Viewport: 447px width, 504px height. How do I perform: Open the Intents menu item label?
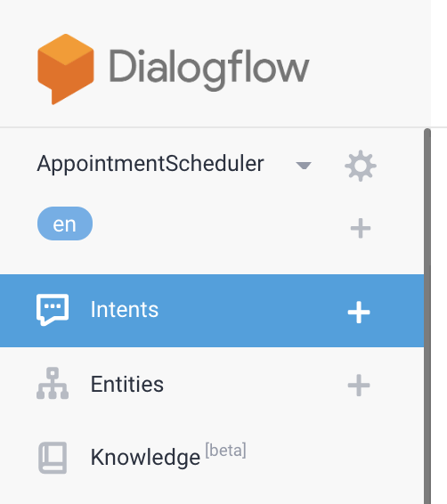(125, 310)
